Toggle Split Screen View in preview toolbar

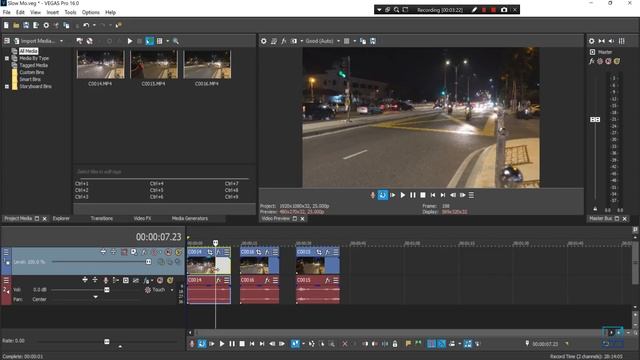click(x=293, y=41)
